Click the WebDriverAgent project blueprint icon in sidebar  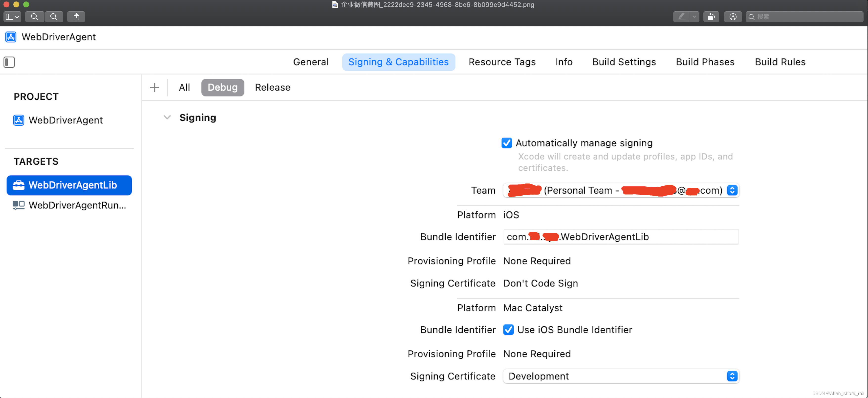click(19, 120)
